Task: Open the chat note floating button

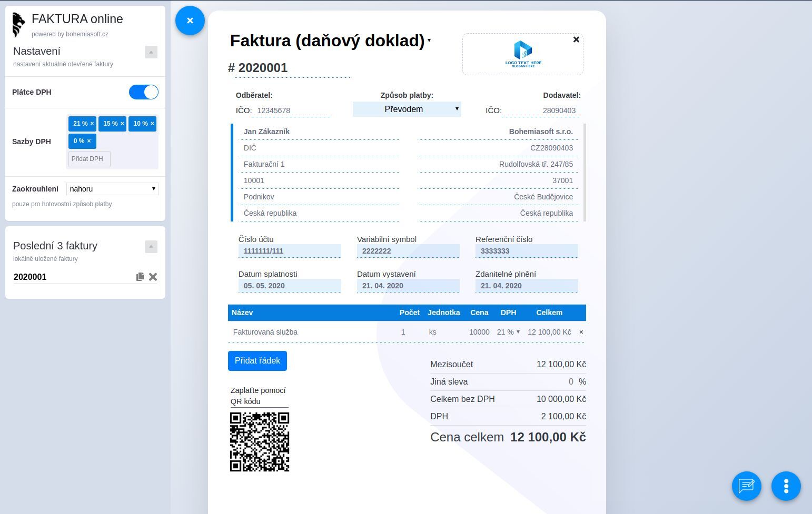Action: click(x=747, y=486)
